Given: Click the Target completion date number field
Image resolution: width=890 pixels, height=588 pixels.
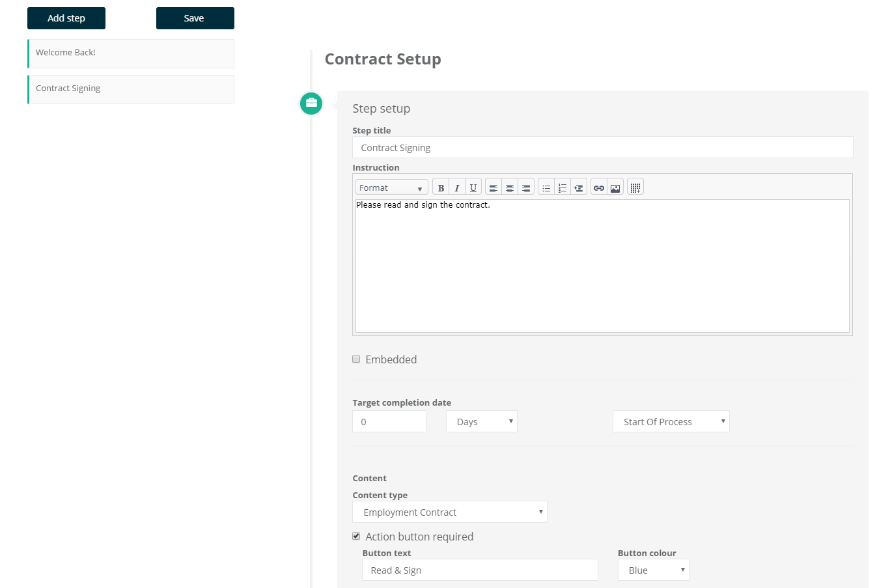Looking at the screenshot, I should click(389, 421).
